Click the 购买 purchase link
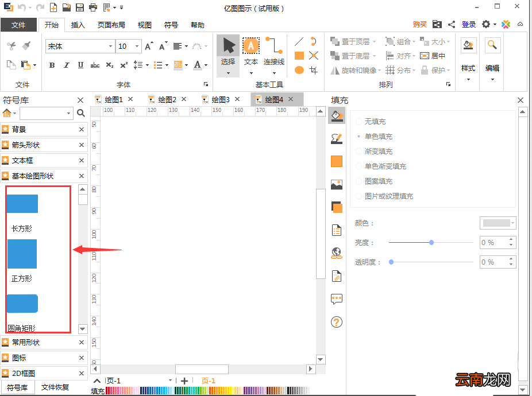The height and width of the screenshot is (396, 532). coord(420,25)
